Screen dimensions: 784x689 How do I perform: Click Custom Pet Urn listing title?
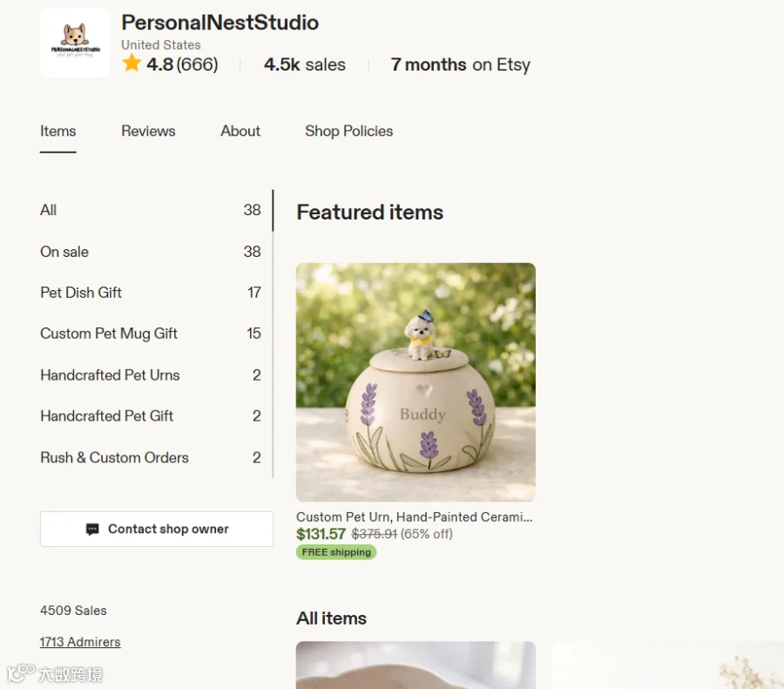click(x=414, y=517)
